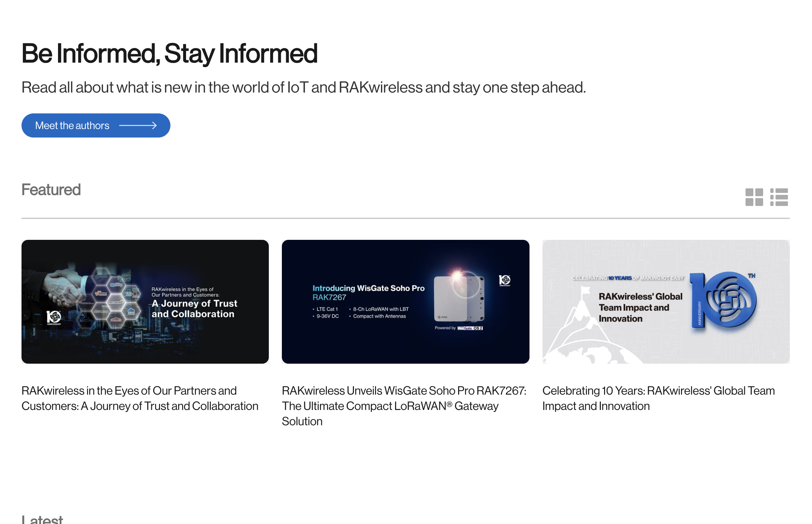Open the Meet the authors page
This screenshot has height=524, width=812.
pyautogui.click(x=95, y=125)
